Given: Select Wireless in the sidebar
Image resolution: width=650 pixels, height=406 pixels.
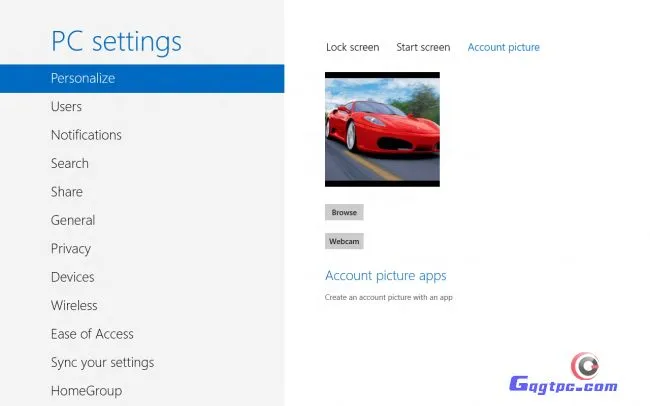Looking at the screenshot, I should (74, 306).
